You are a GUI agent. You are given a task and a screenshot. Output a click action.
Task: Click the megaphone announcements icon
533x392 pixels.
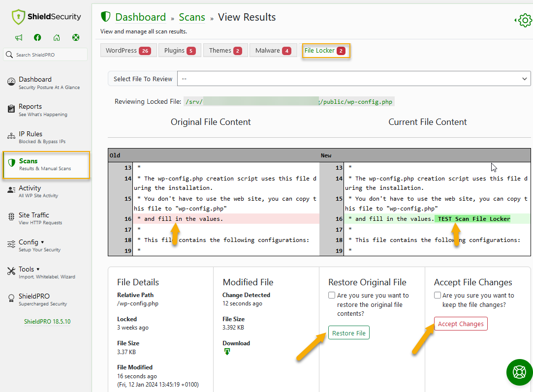point(19,37)
